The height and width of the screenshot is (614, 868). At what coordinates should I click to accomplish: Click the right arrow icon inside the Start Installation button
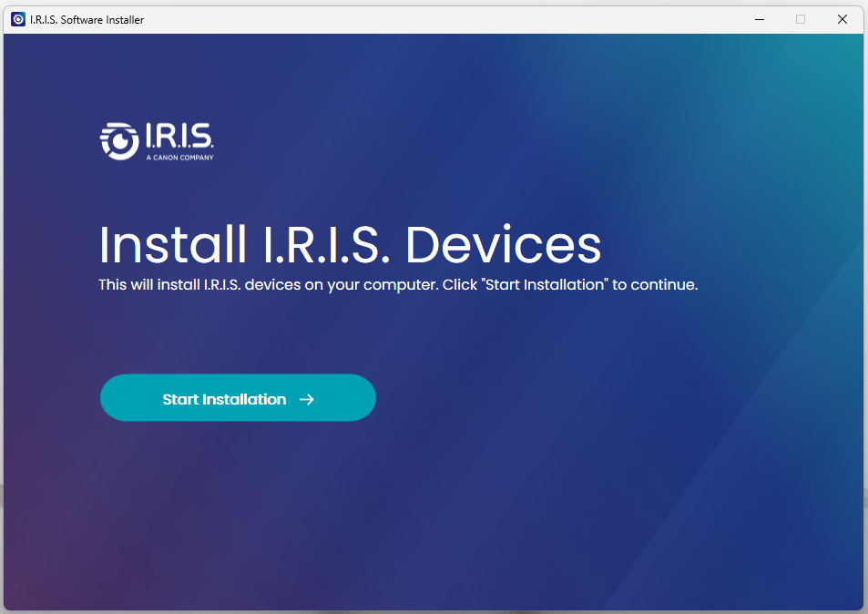click(307, 399)
